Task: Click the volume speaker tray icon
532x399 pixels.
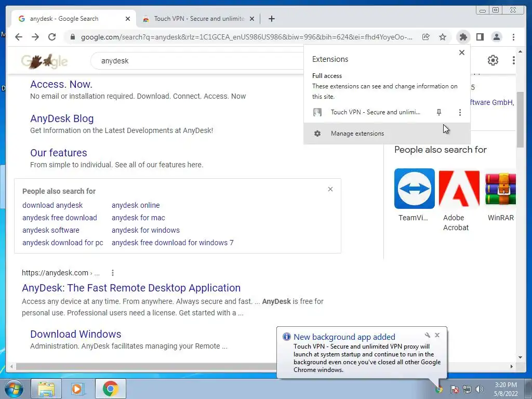Action: 480,389
